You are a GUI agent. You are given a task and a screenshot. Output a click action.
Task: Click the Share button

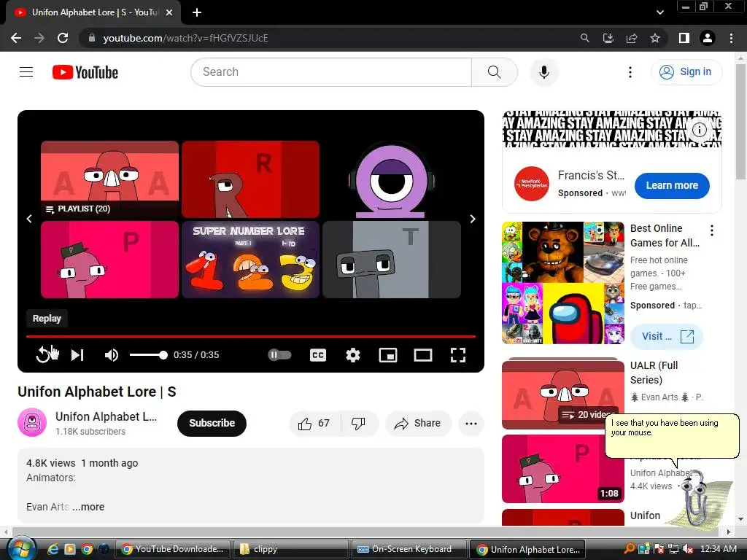click(x=418, y=424)
